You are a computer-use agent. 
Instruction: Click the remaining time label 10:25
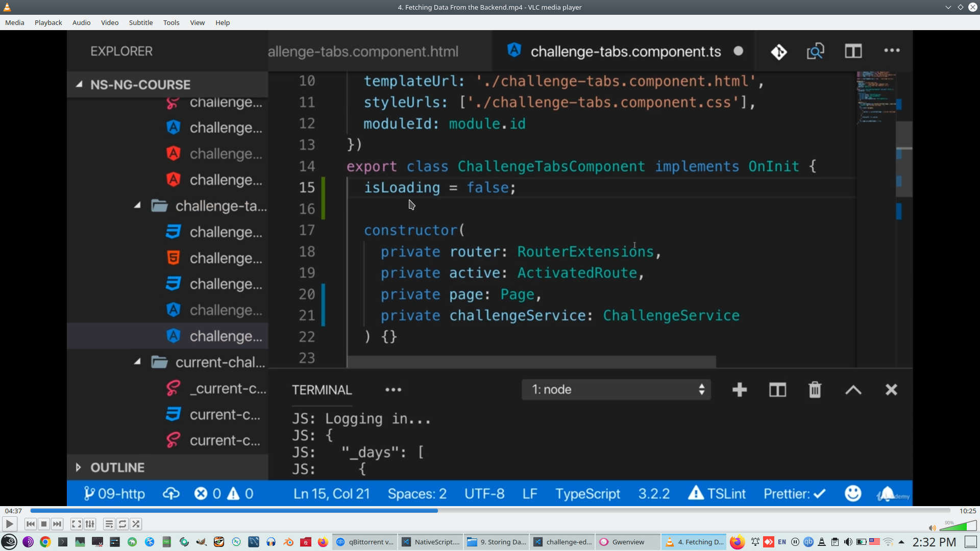[967, 511]
